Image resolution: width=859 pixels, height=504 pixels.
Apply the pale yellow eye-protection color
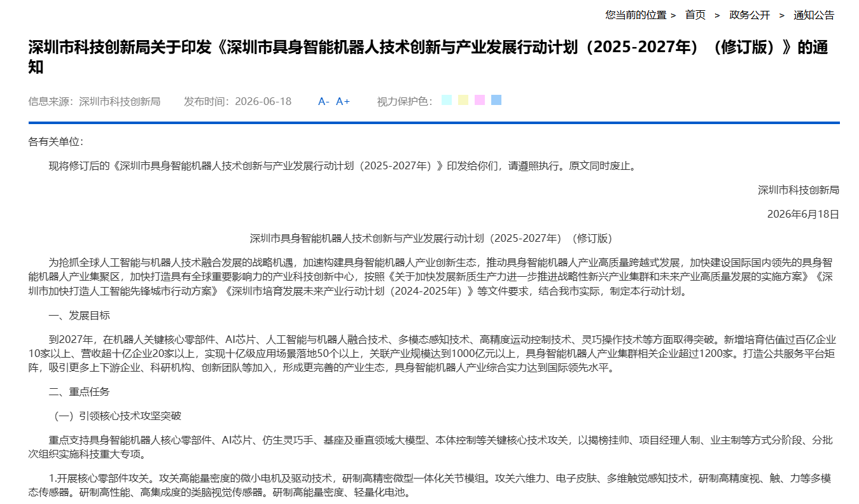pos(463,100)
